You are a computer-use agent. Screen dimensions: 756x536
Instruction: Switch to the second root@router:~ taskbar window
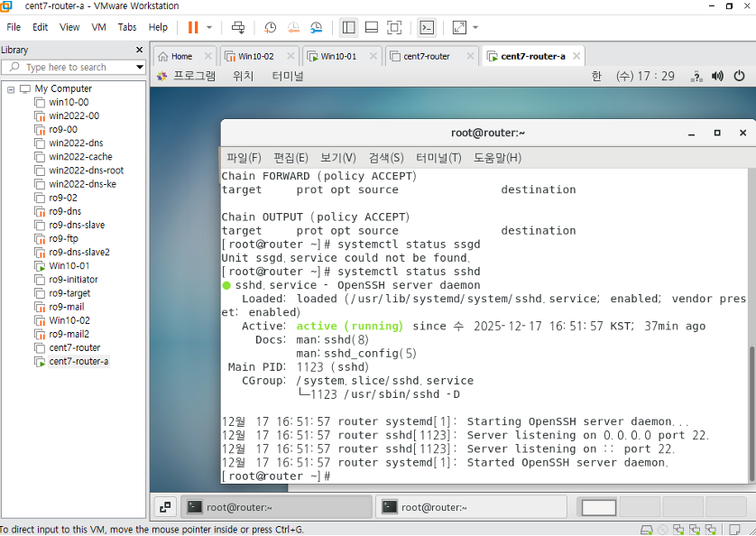coord(471,507)
